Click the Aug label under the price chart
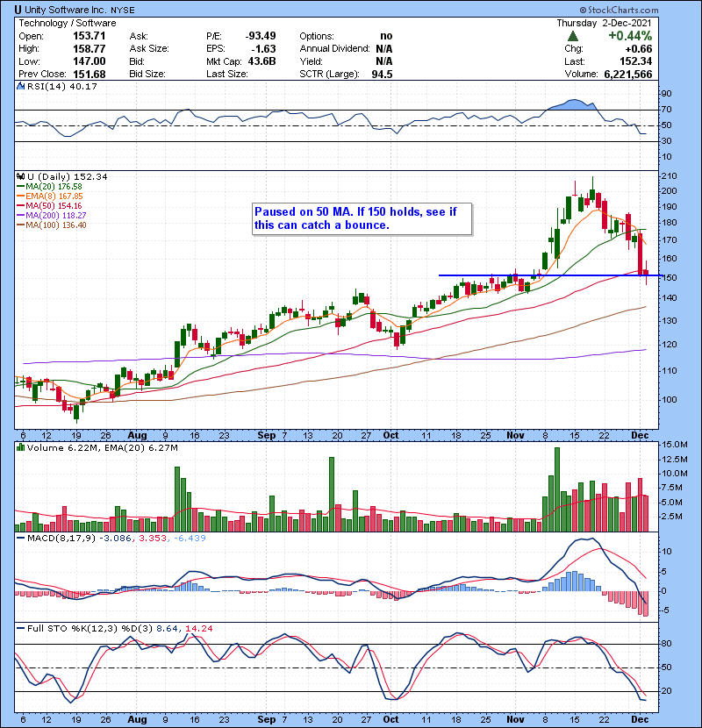Viewport: 702px width, 728px height. 137,436
